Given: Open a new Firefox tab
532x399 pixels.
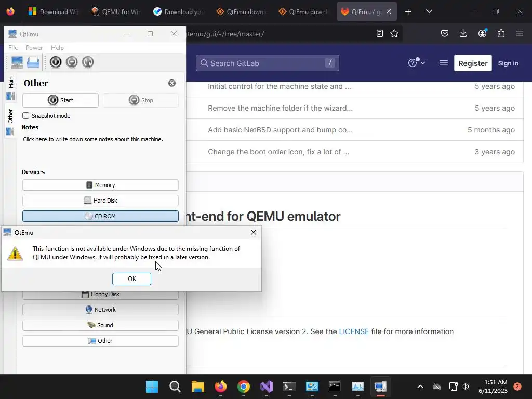Looking at the screenshot, I should point(408,12).
